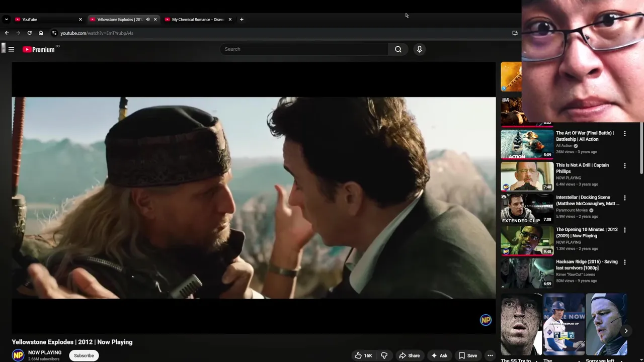Start voice search with microphone icon
The image size is (644, 362).
(x=419, y=49)
